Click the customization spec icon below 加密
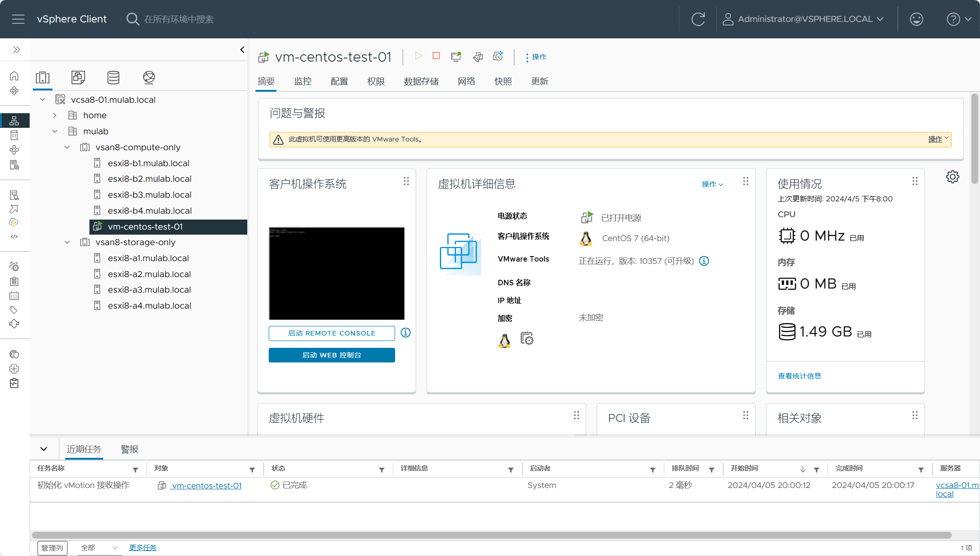This screenshot has width=980, height=556. [x=526, y=339]
